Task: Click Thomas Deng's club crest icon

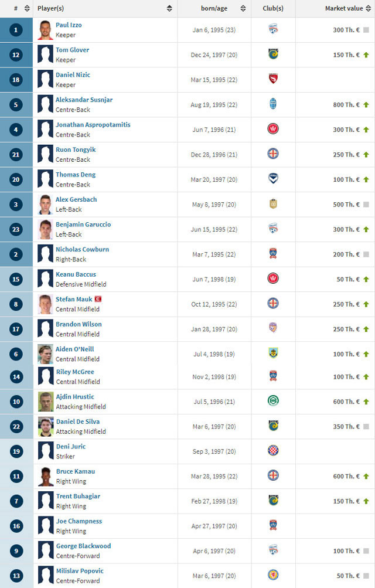Action: pyautogui.click(x=273, y=178)
